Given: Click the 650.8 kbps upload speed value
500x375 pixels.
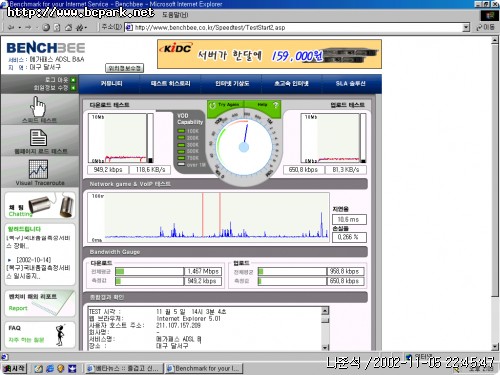Looking at the screenshot, I should tap(303, 170).
